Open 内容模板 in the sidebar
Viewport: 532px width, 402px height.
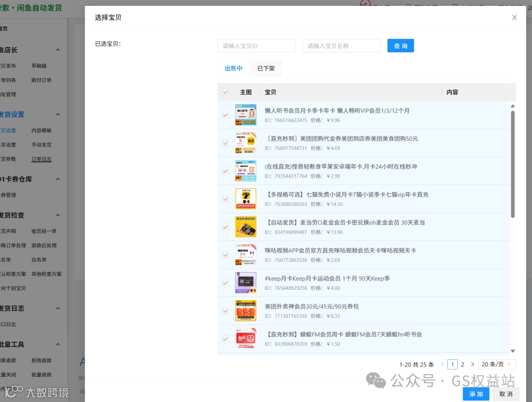point(41,130)
